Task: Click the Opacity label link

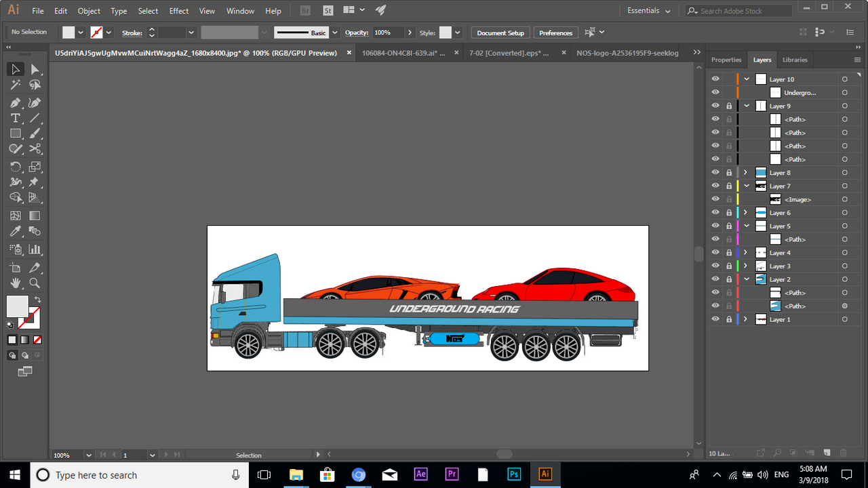Action: (356, 33)
